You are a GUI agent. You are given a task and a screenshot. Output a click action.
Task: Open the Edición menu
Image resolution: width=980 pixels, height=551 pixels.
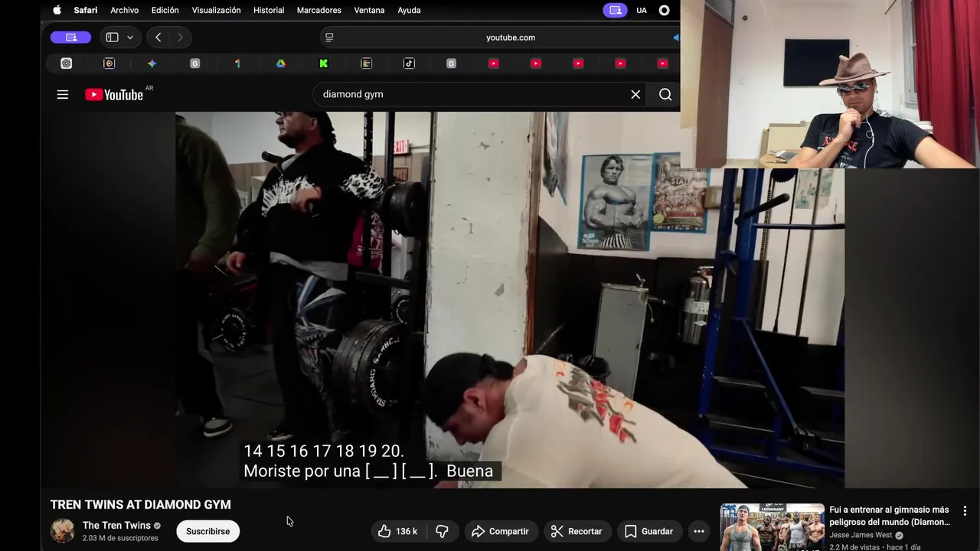pyautogui.click(x=165, y=10)
